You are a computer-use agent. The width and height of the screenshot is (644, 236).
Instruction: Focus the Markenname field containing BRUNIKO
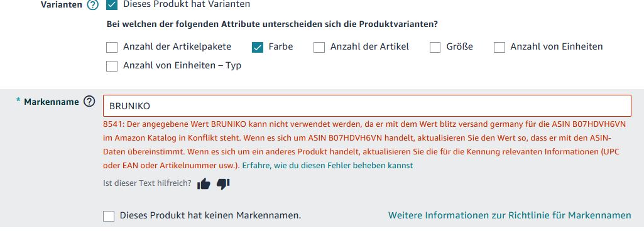click(367, 106)
